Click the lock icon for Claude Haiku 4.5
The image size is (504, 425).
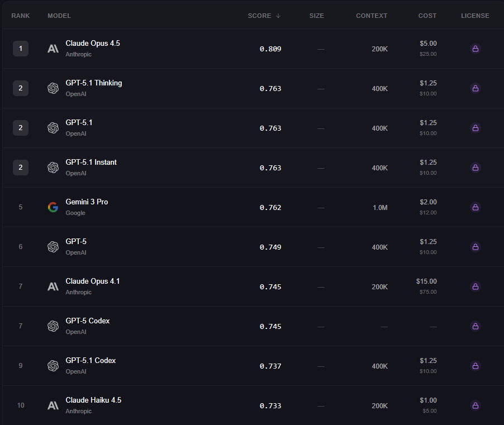476,405
